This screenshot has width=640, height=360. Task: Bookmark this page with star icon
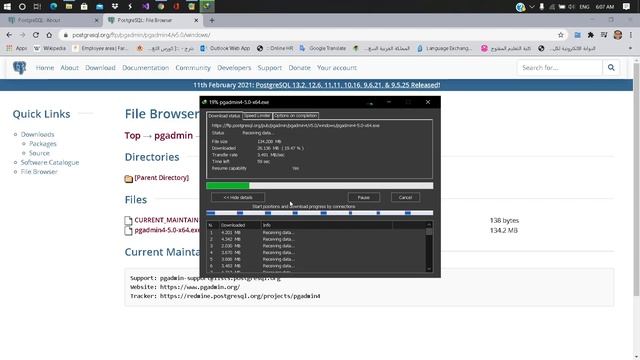pyautogui.click(x=561, y=35)
